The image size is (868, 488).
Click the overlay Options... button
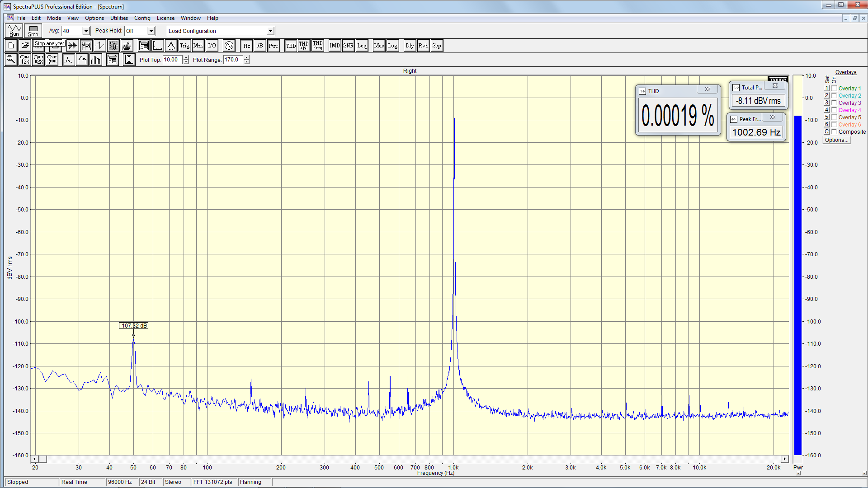836,140
